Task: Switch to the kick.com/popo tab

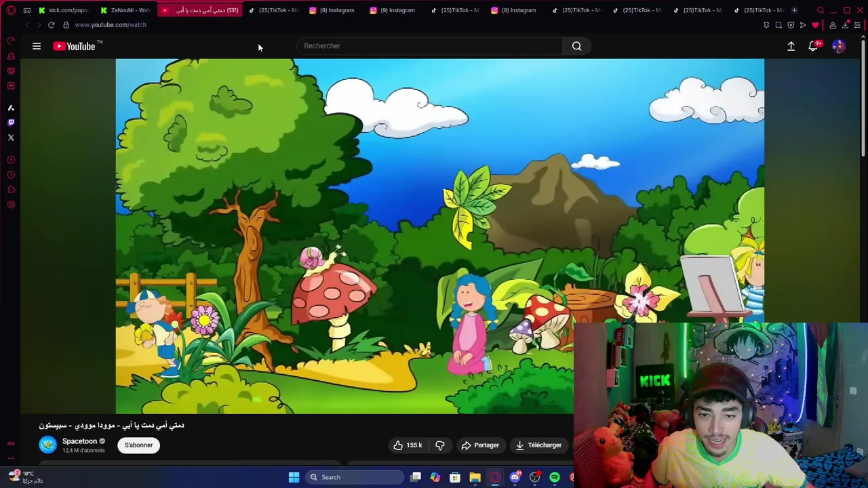Action: pyautogui.click(x=64, y=10)
